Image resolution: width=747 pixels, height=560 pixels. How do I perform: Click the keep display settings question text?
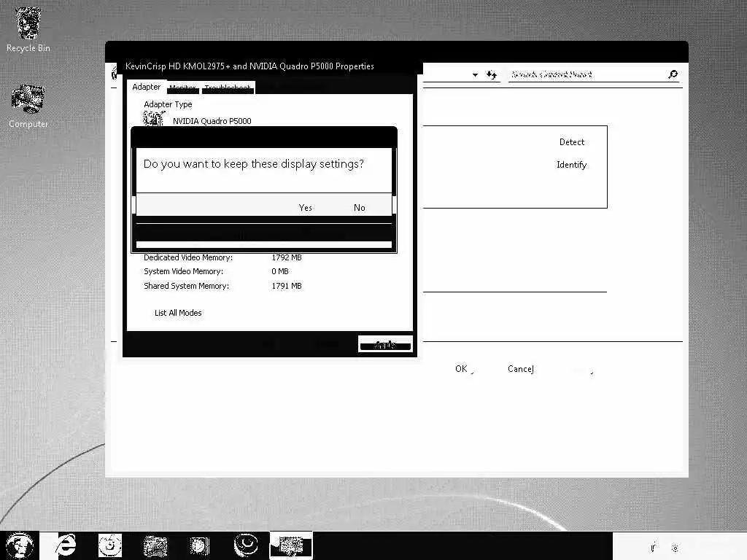(253, 164)
